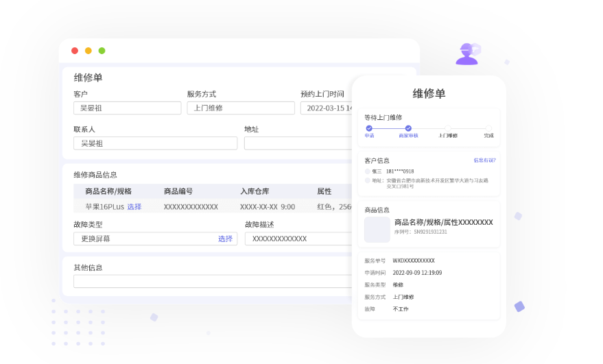Click the checked 商家审核 step icon
This screenshot has width=603, height=364.
coord(408,128)
